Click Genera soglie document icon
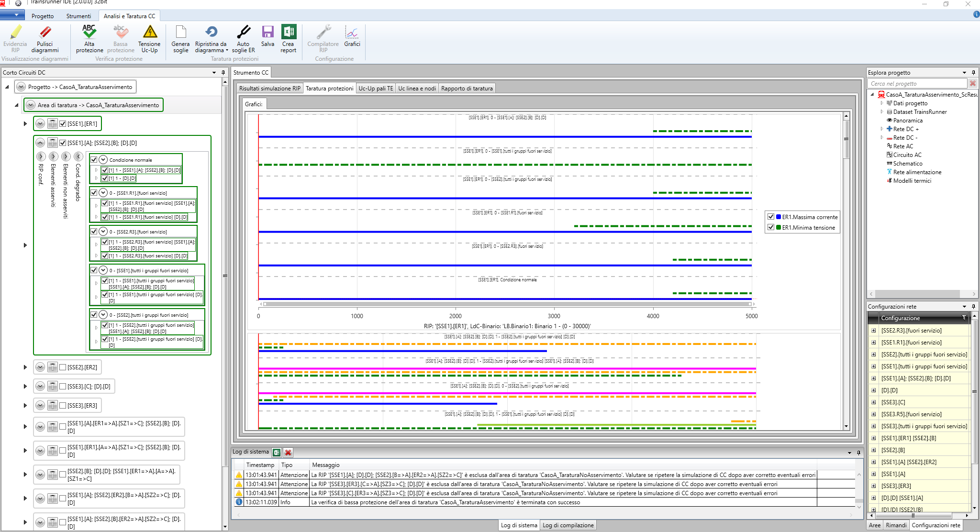This screenshot has height=532, width=980. (180, 33)
